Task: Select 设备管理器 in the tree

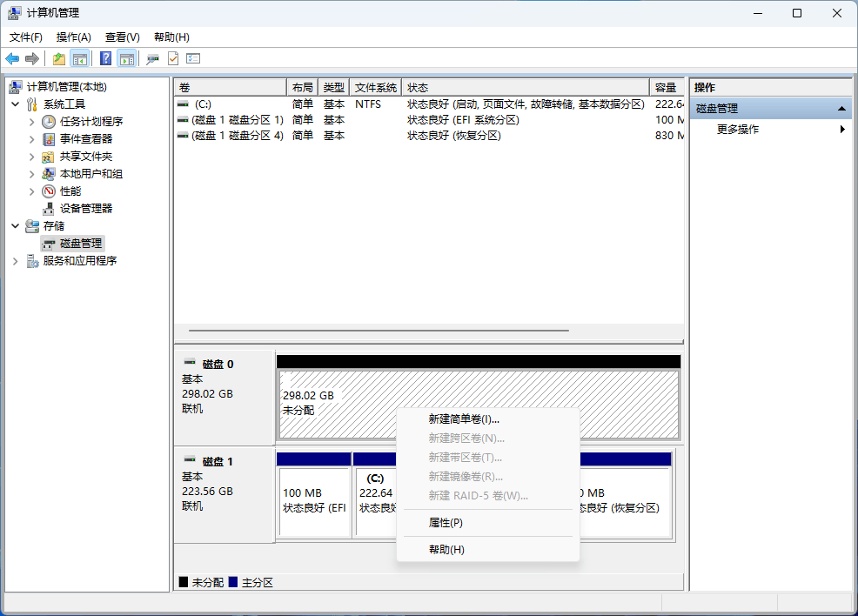Action: 85,209
